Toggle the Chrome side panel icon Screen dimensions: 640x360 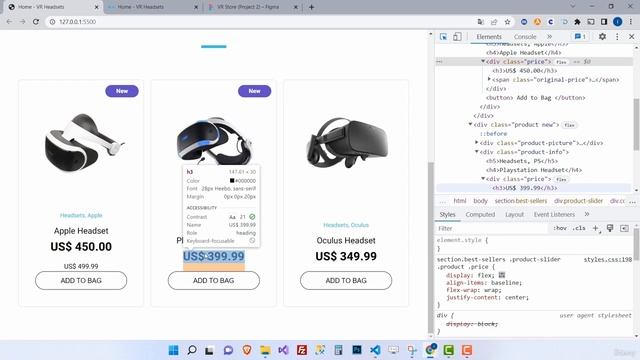pos(604,22)
